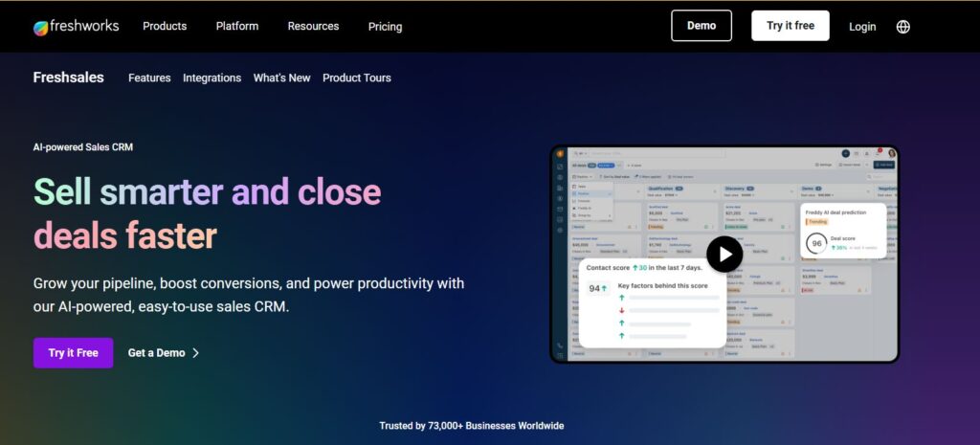Click the "Freddy AI deal prediction" card text

pos(835,212)
